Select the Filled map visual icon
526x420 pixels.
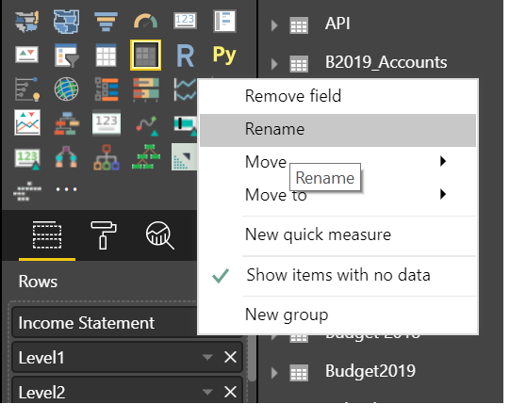pyautogui.click(x=66, y=22)
